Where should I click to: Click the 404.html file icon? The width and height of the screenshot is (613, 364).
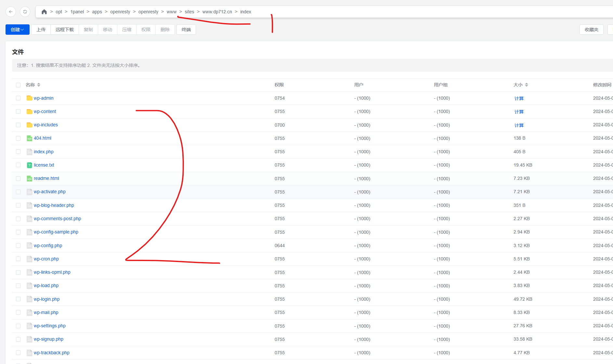coord(29,138)
